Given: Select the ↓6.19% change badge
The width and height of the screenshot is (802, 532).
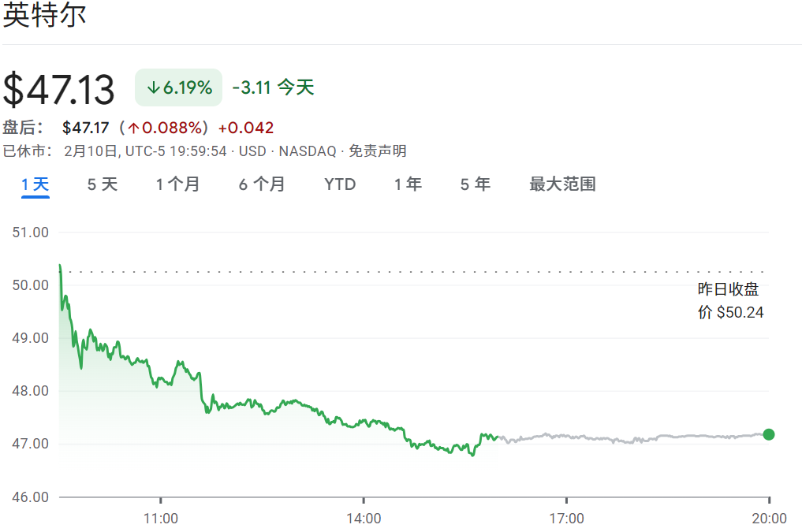Looking at the screenshot, I should 177,87.
